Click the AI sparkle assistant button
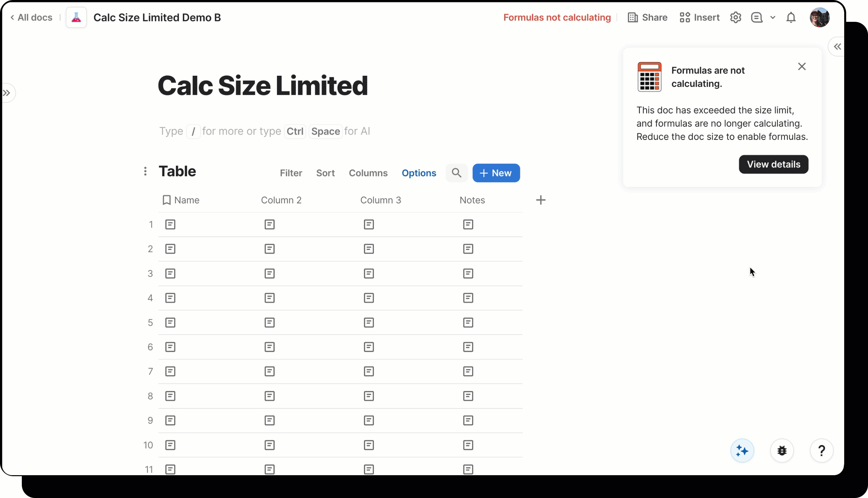 pyautogui.click(x=742, y=450)
